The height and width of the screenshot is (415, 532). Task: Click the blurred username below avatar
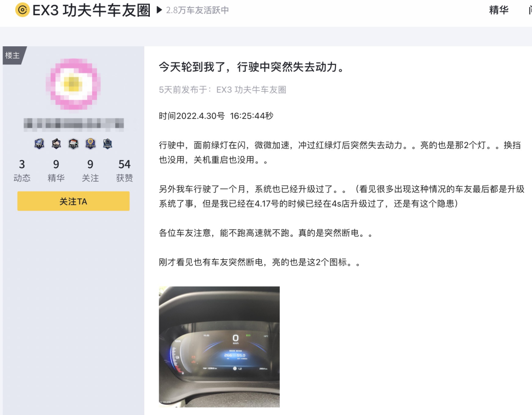tap(73, 124)
